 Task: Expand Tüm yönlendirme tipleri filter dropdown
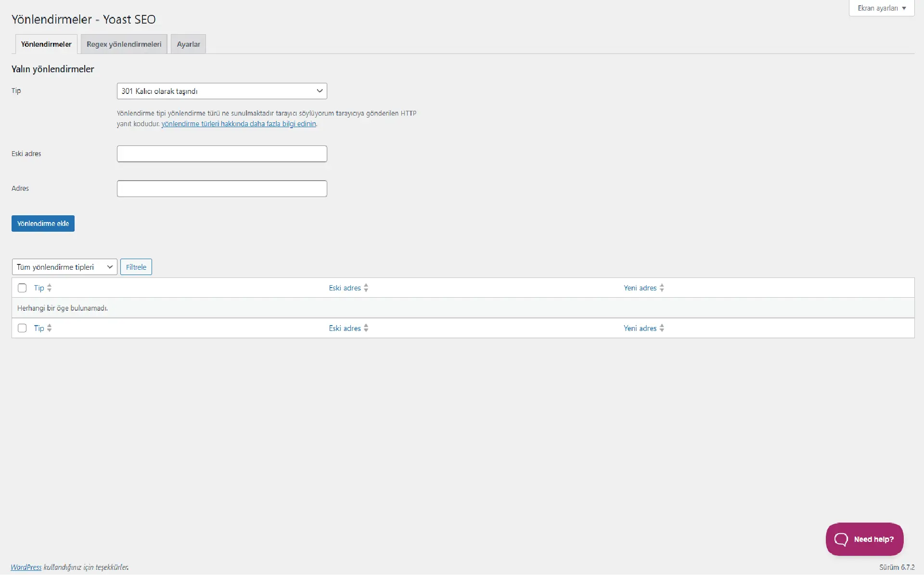[64, 267]
